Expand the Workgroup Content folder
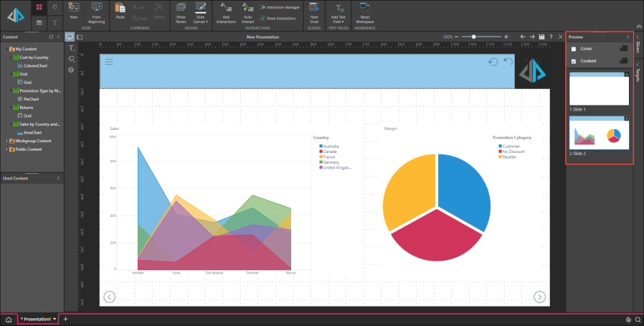 7,141
